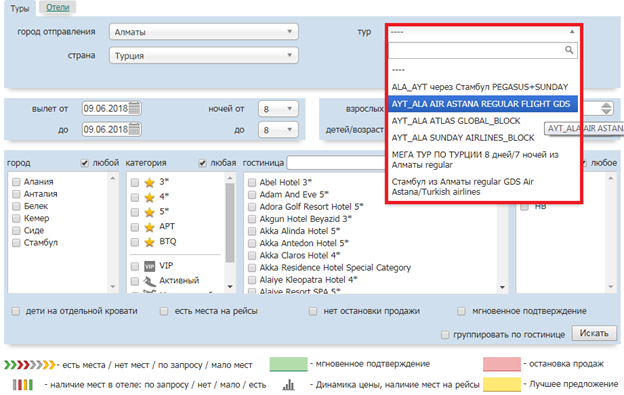Check the Алания city checkbox
This screenshot has height=395, width=624.
[x=16, y=182]
